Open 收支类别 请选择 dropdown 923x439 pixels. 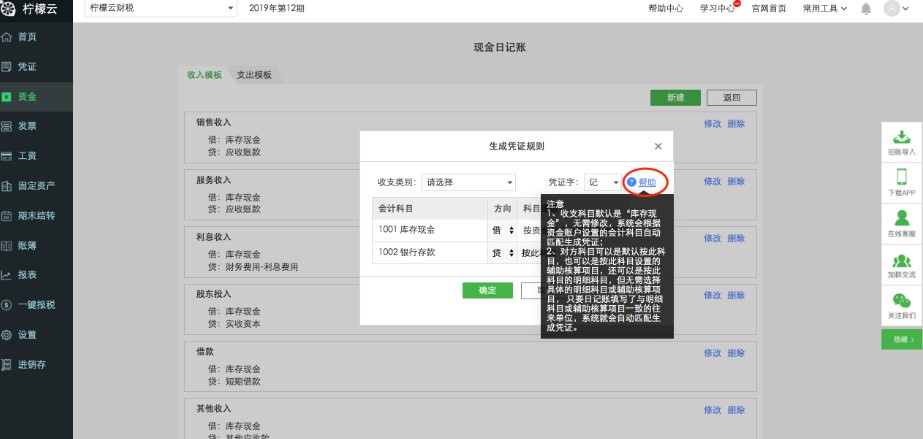(469, 182)
